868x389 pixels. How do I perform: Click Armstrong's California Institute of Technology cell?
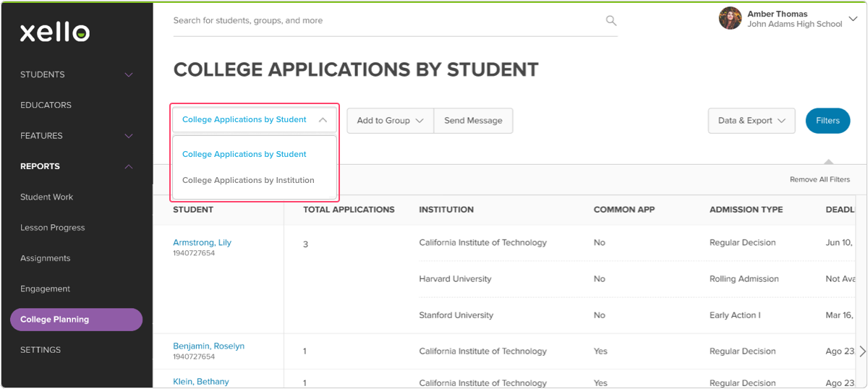(x=482, y=243)
